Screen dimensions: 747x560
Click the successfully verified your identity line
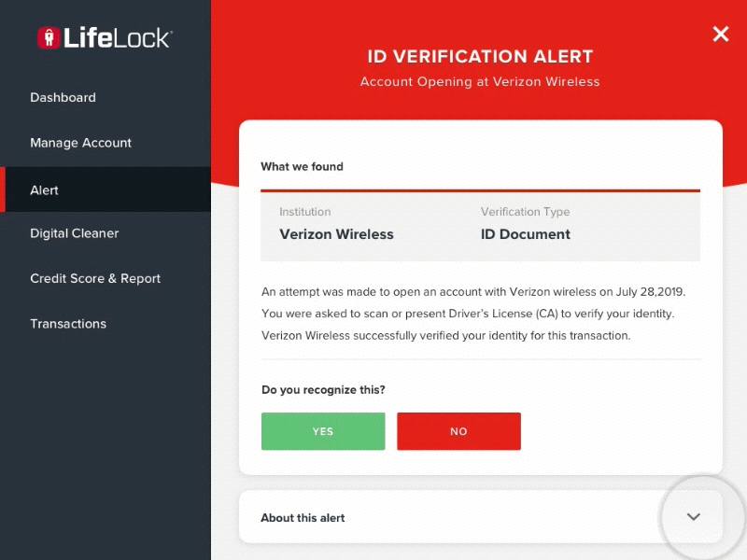pos(446,336)
